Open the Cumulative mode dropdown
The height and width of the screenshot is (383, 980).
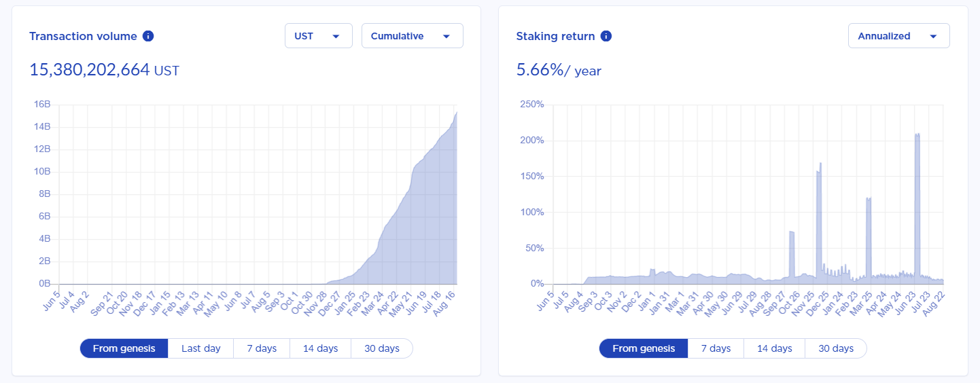[x=412, y=36]
